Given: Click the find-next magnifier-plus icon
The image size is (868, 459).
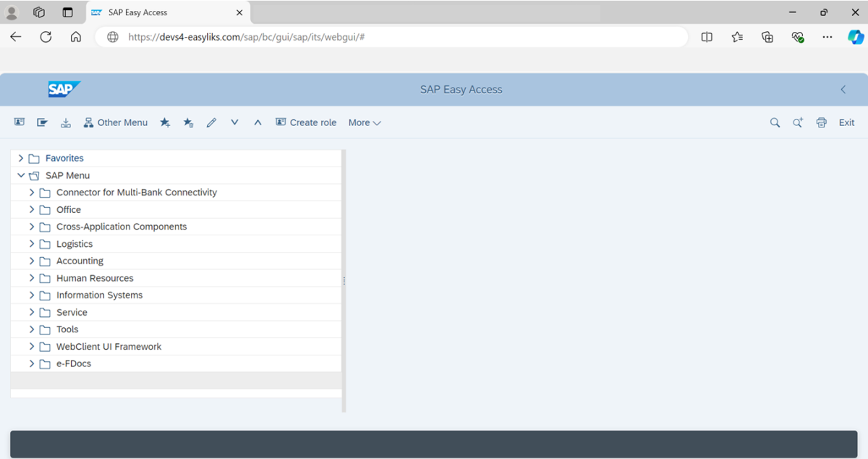Looking at the screenshot, I should click(x=798, y=122).
